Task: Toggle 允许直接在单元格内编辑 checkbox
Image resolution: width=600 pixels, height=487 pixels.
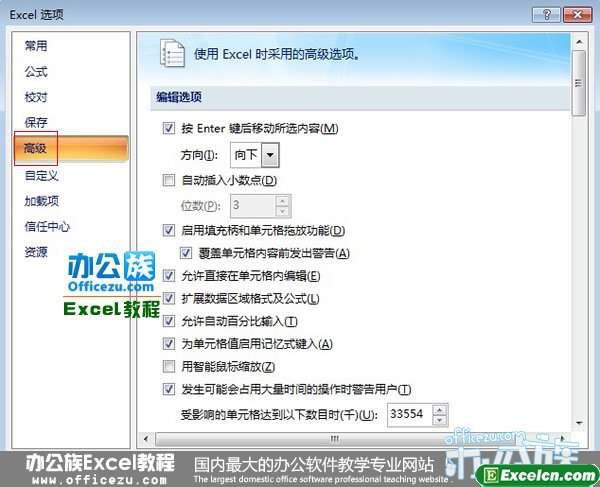Action: [x=169, y=275]
